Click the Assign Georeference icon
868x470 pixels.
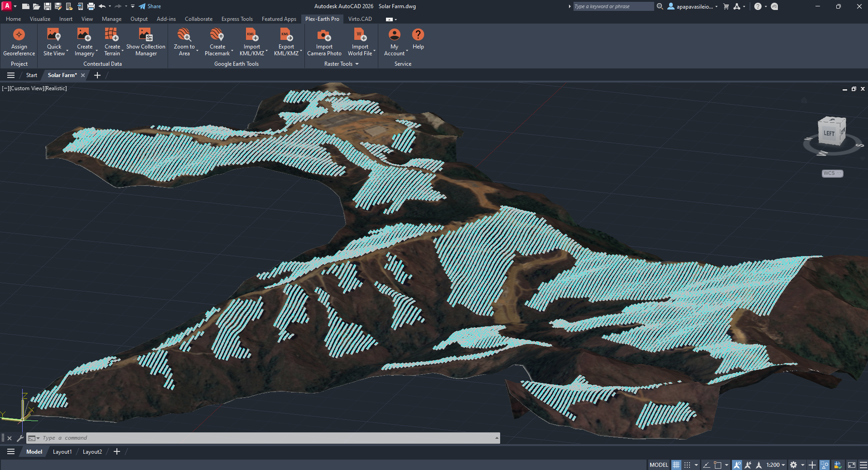click(x=19, y=35)
